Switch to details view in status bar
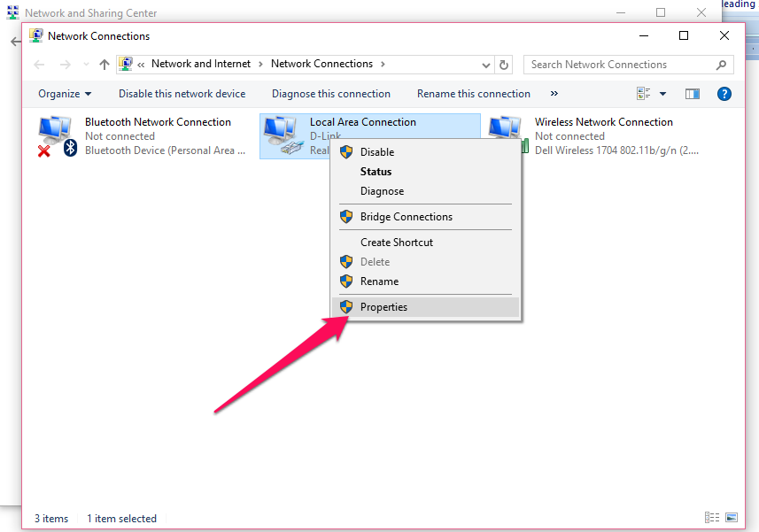This screenshot has width=759, height=532. (x=712, y=518)
